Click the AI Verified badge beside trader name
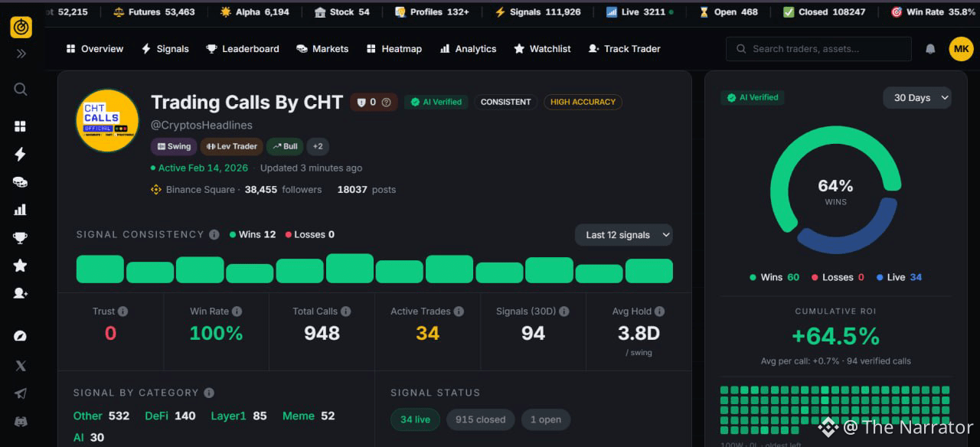This screenshot has width=980, height=447. tap(436, 102)
